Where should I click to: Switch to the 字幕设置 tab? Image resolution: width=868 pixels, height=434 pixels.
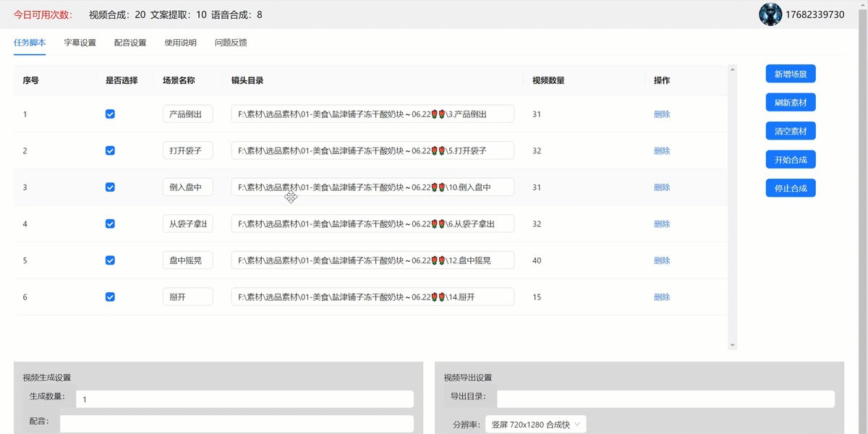pos(80,43)
